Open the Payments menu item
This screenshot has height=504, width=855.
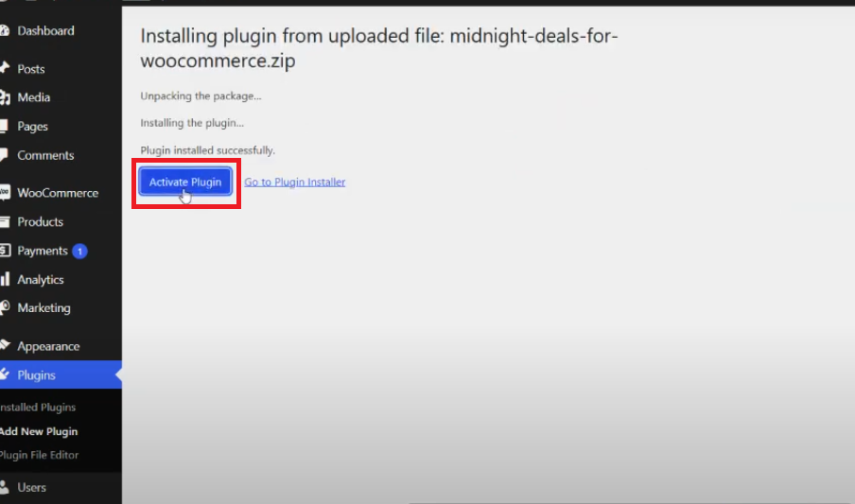coord(43,252)
